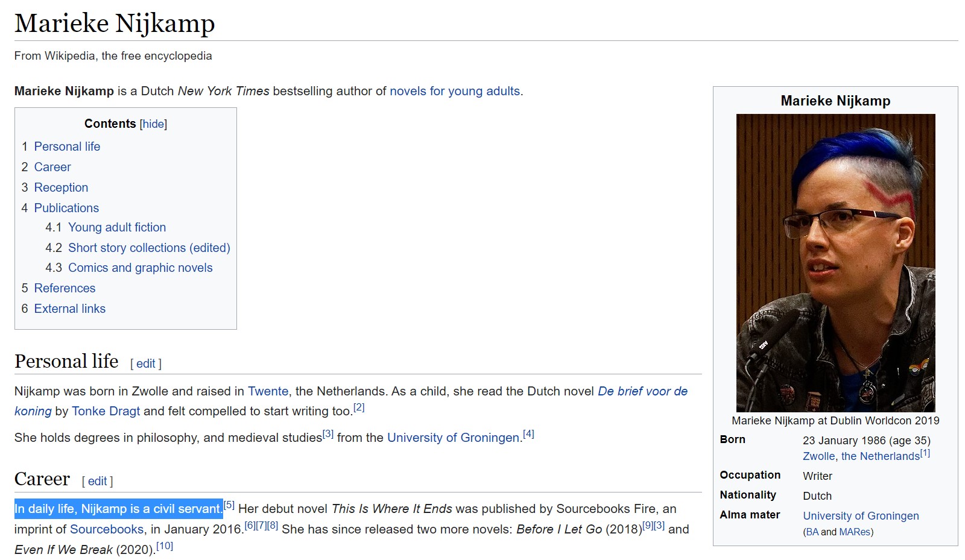Open Publications contents entry
The image size is (965, 560).
(66, 208)
